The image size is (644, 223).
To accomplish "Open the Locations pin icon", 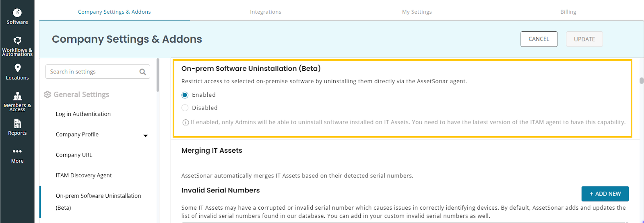I will click(17, 68).
